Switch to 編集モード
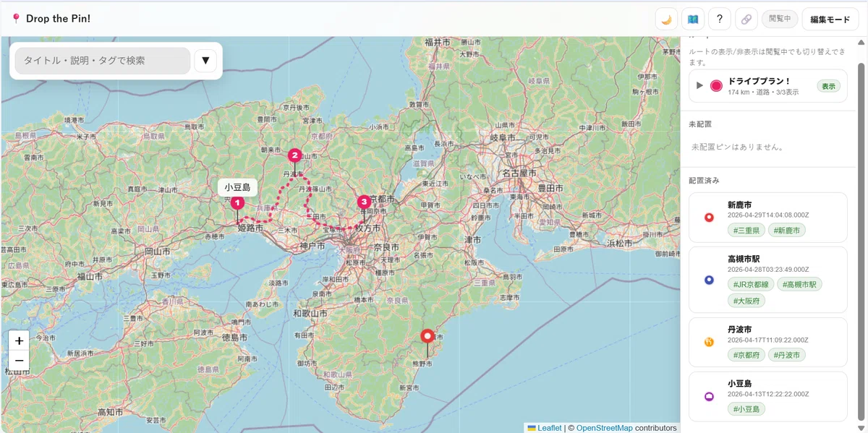 [830, 20]
